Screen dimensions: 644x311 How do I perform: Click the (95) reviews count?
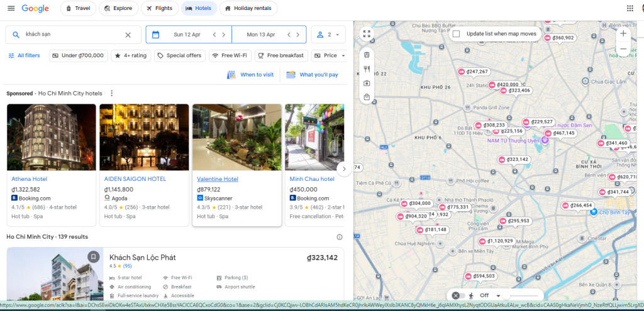[x=127, y=266]
